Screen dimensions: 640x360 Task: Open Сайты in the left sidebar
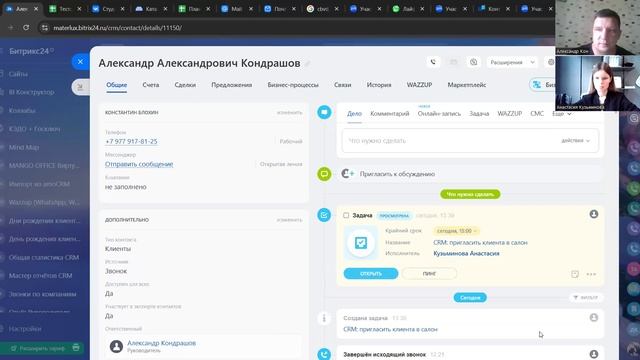pyautogui.click(x=18, y=74)
